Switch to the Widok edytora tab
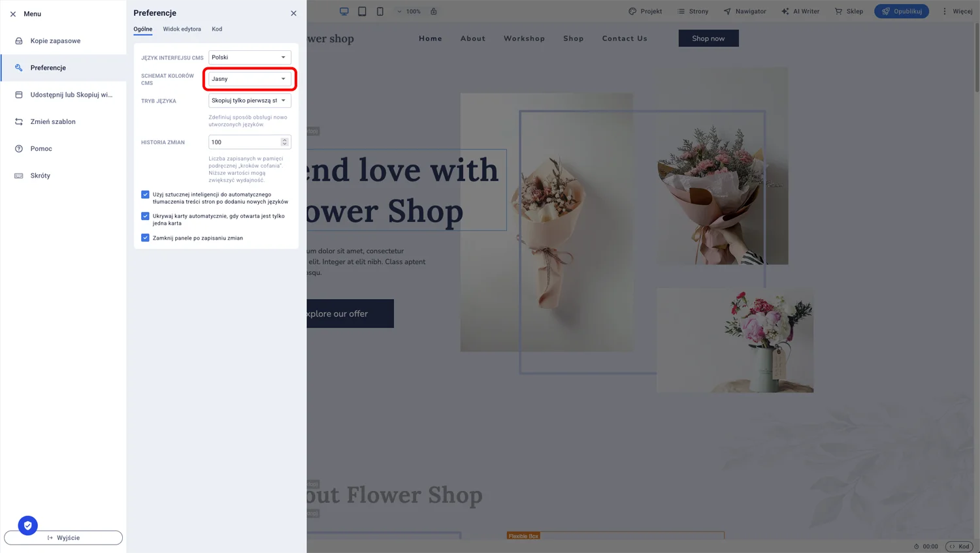The image size is (980, 553). point(182,29)
